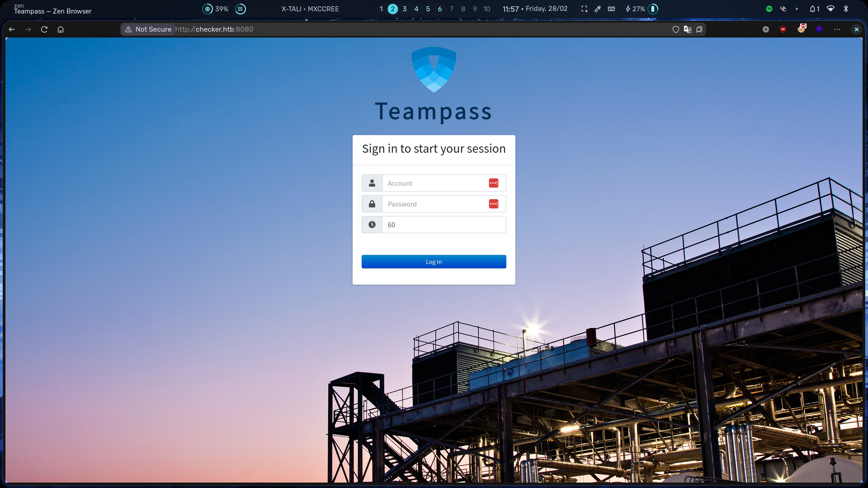Open the purple diamond extension icon
Image resolution: width=868 pixels, height=488 pixels.
(x=819, y=29)
